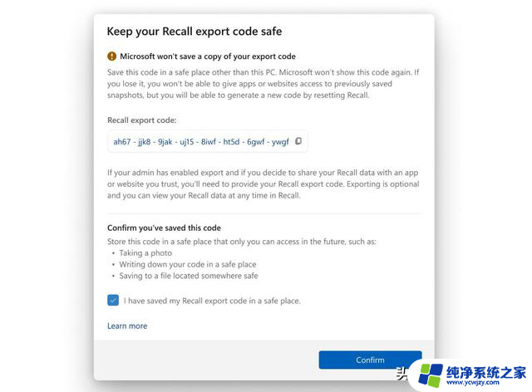
Task: Click the paragraph starting 'If your admin has enabled'
Action: pyautogui.click(x=263, y=184)
